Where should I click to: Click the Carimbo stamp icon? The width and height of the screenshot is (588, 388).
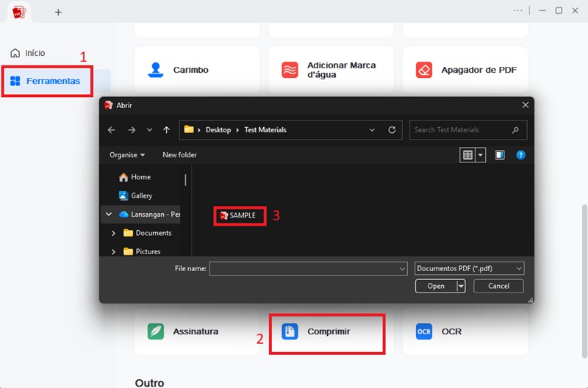coord(156,70)
